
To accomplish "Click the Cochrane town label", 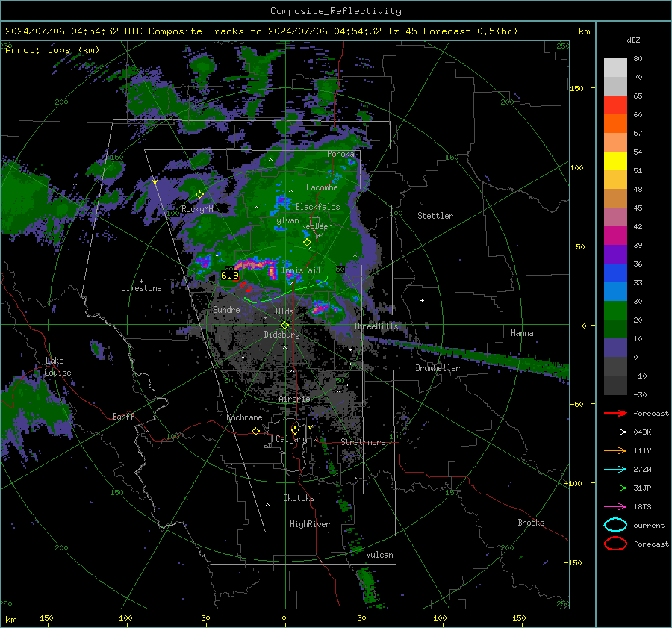I will pos(244,417).
